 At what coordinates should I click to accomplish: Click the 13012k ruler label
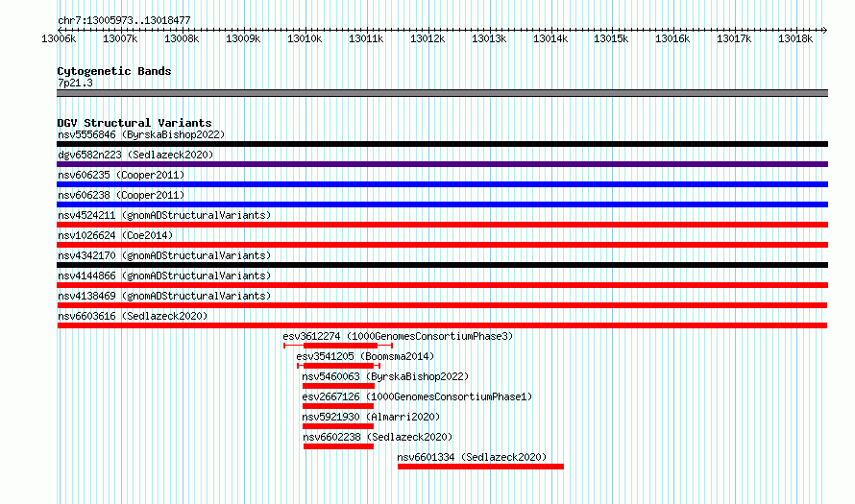coord(427,39)
